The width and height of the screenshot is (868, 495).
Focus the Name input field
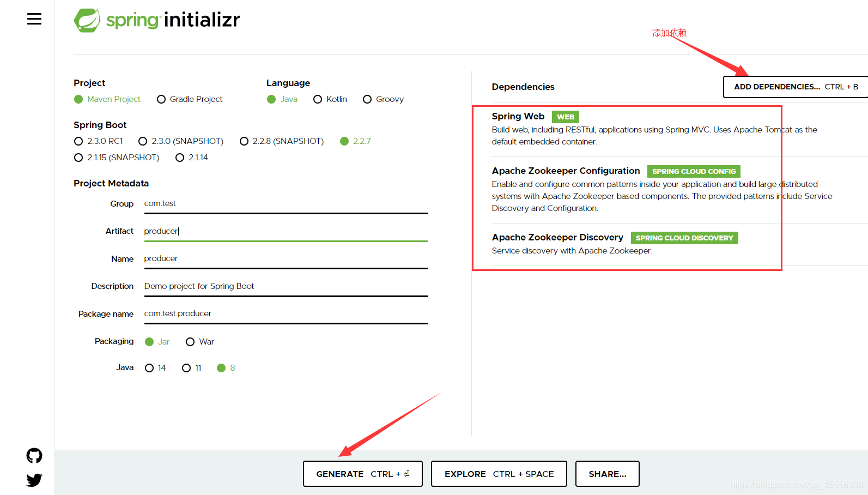(286, 259)
